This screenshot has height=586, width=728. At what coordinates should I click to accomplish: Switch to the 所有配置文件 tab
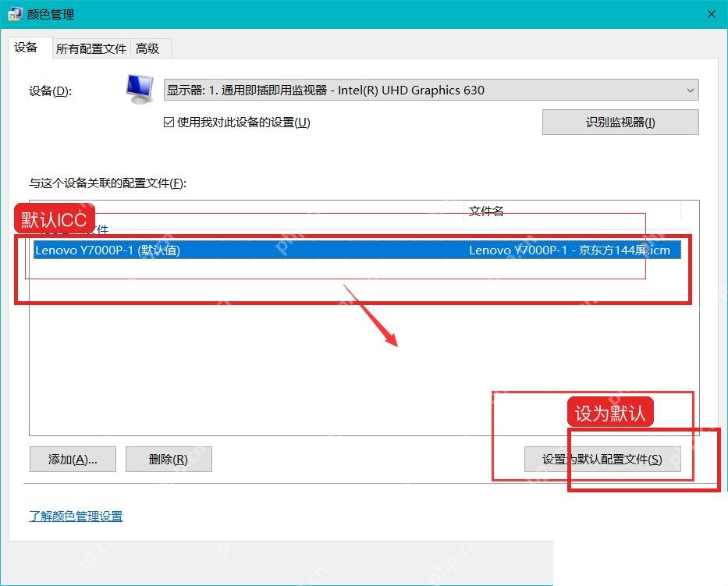[x=91, y=48]
